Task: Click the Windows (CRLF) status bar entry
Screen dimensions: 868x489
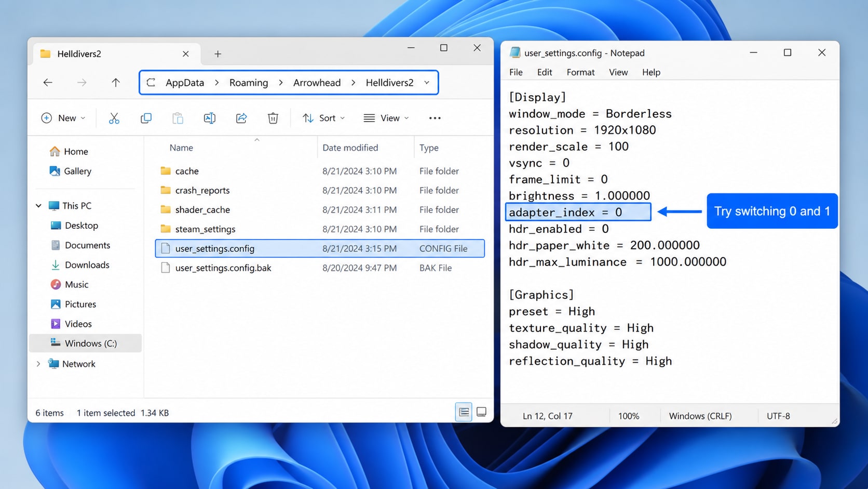Action: click(x=700, y=416)
